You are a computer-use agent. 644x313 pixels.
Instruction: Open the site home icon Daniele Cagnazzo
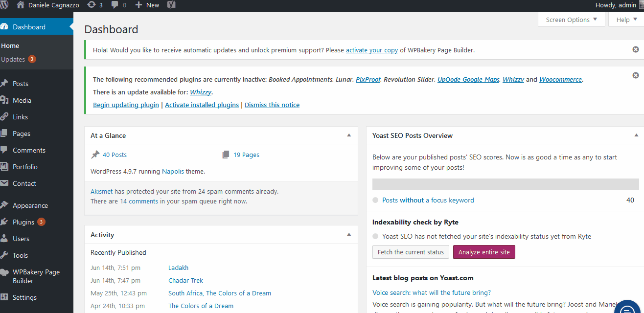(x=20, y=5)
